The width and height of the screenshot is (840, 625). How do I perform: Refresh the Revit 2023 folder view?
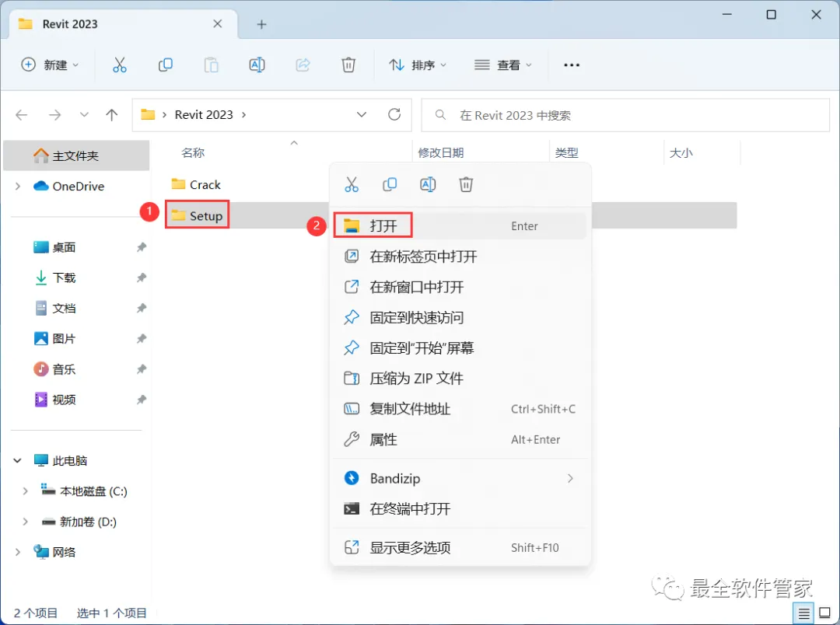pyautogui.click(x=394, y=114)
